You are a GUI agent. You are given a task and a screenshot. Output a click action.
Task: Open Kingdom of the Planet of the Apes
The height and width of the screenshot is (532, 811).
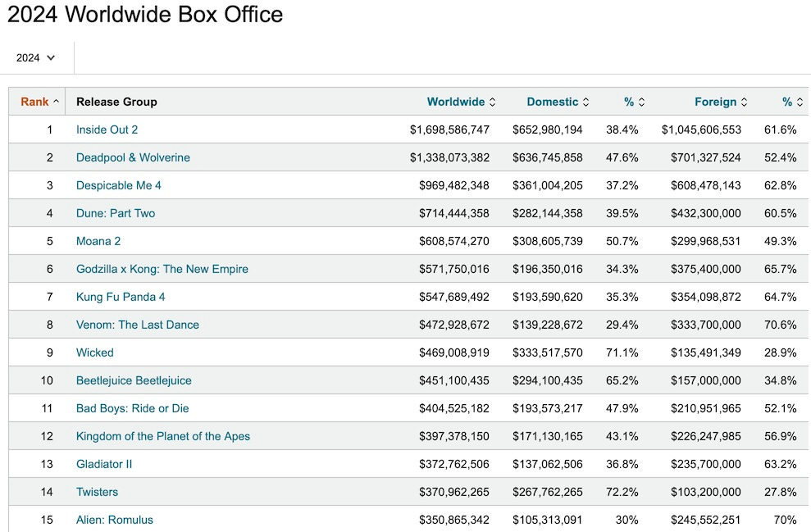(163, 437)
